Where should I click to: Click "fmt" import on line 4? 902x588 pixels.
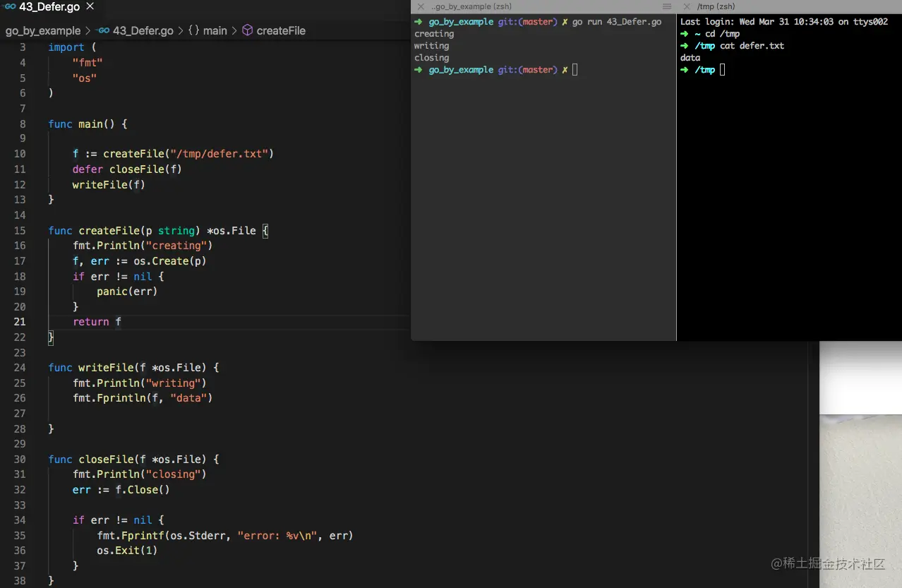88,63
